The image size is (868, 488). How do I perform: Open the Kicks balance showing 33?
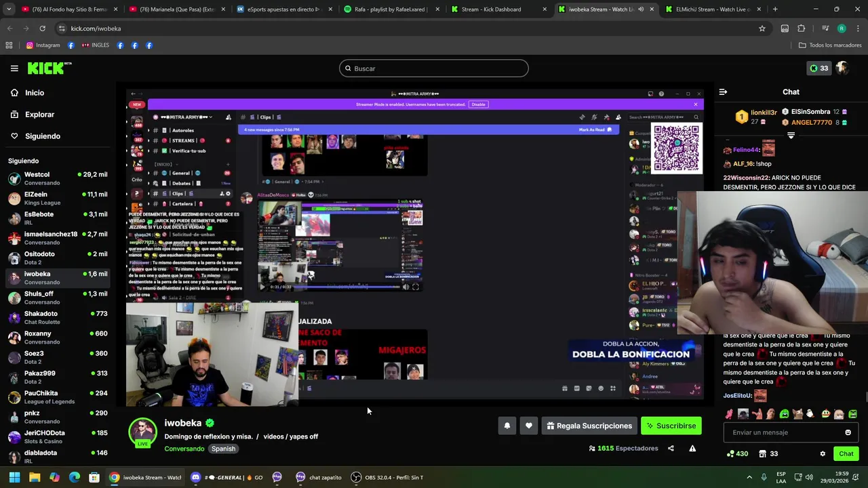818,68
